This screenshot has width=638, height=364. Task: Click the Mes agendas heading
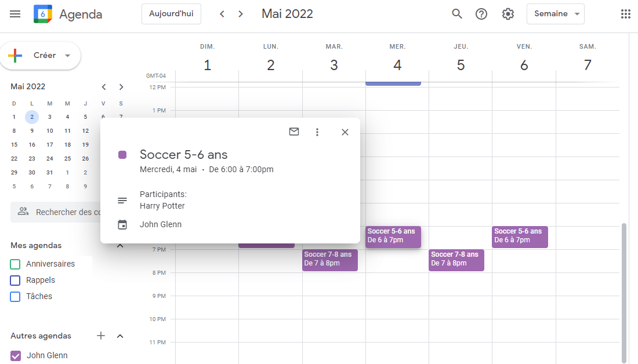click(x=36, y=246)
